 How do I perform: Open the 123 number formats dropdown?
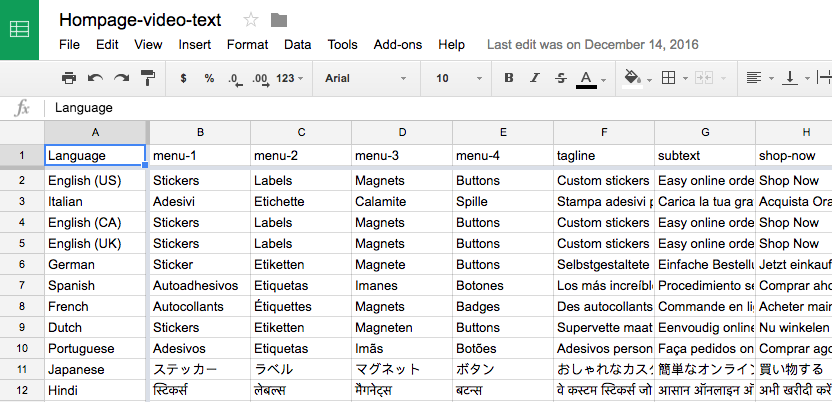(290, 78)
